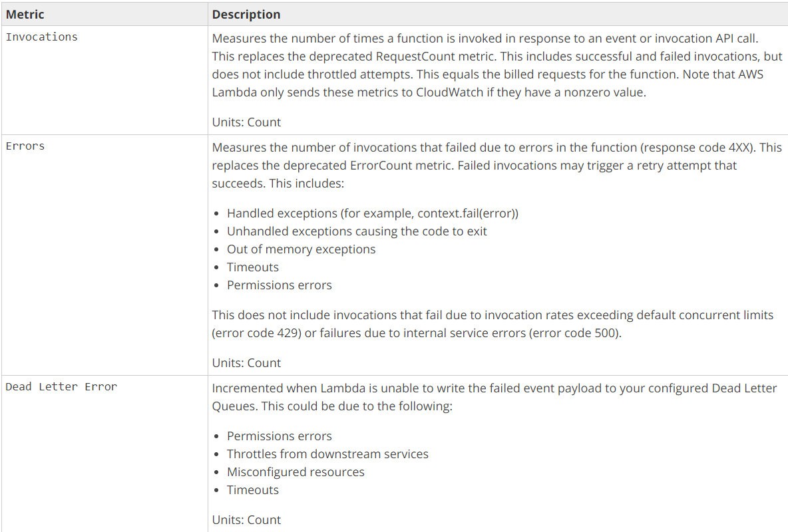788x532 pixels.
Task: Click Timeouts bullet under Dead Letter Error
Action: [x=253, y=490]
